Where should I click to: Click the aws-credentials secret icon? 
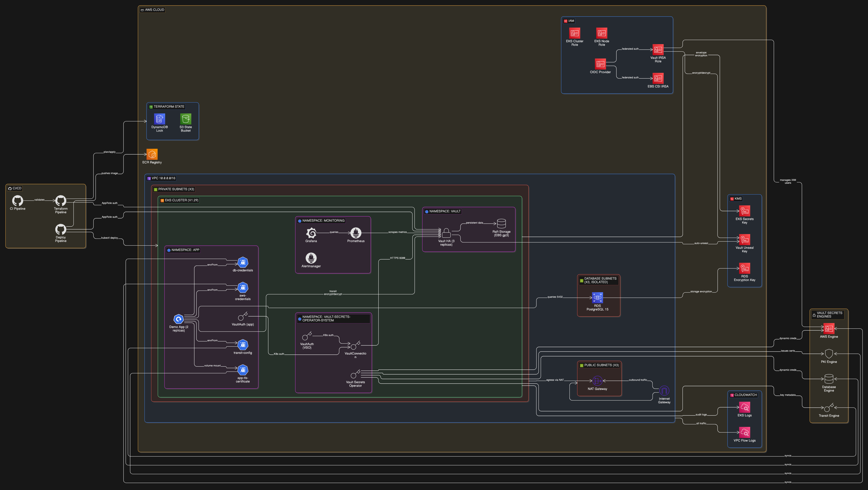tap(243, 287)
